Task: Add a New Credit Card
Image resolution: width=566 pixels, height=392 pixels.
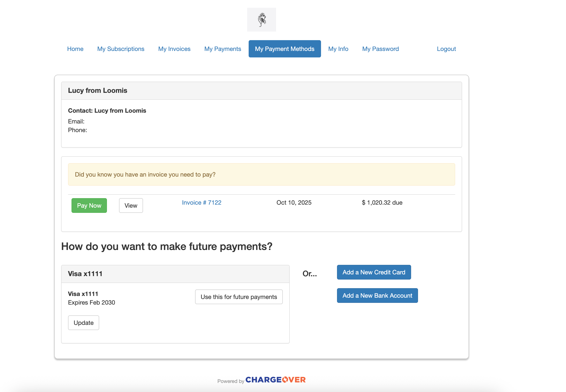Action: pyautogui.click(x=374, y=272)
